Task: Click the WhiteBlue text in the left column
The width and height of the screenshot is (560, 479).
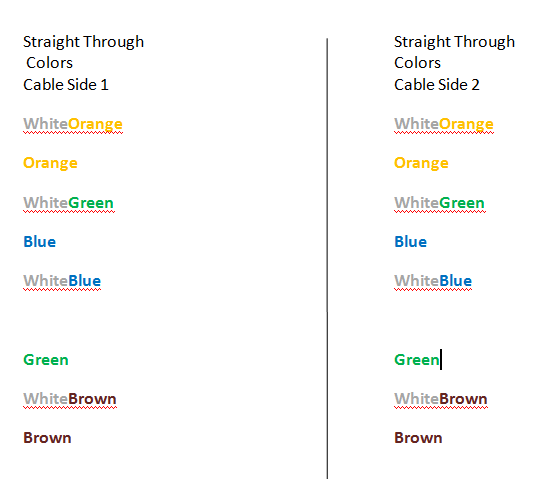Action: (62, 281)
